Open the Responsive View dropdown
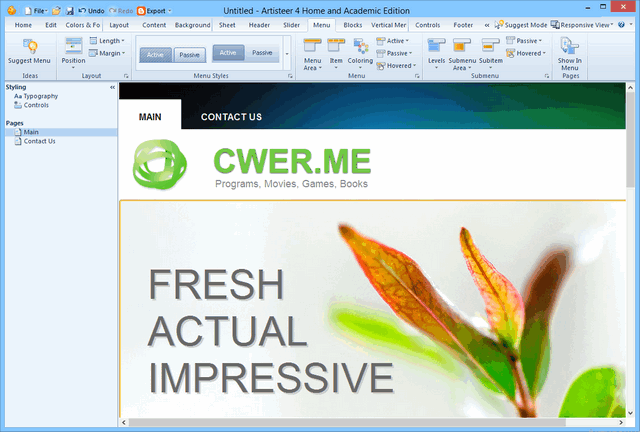 [x=582, y=25]
